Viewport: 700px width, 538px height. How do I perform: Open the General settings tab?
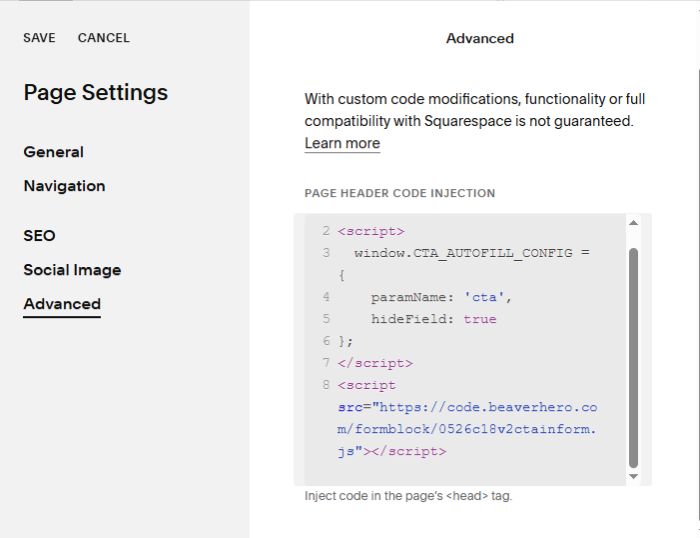click(x=53, y=152)
